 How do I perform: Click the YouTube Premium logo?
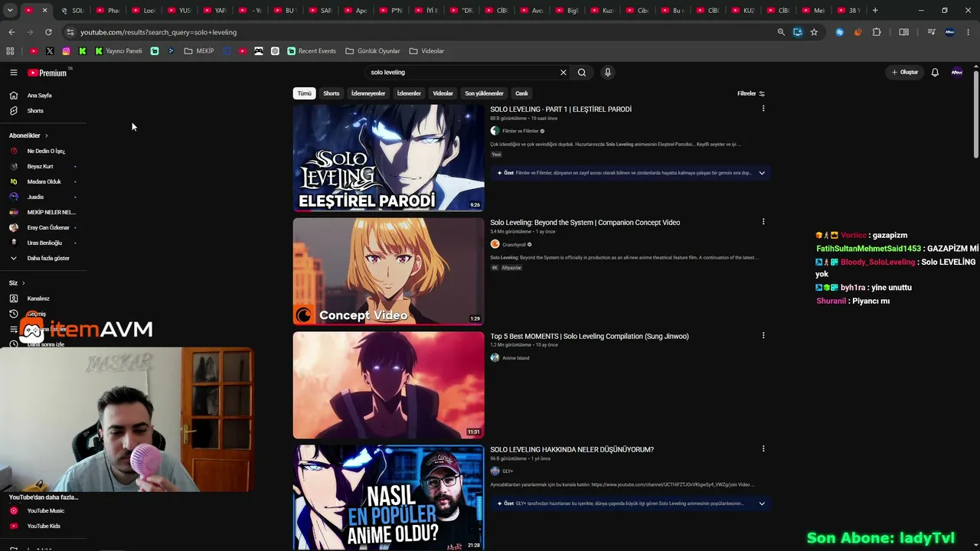click(47, 73)
